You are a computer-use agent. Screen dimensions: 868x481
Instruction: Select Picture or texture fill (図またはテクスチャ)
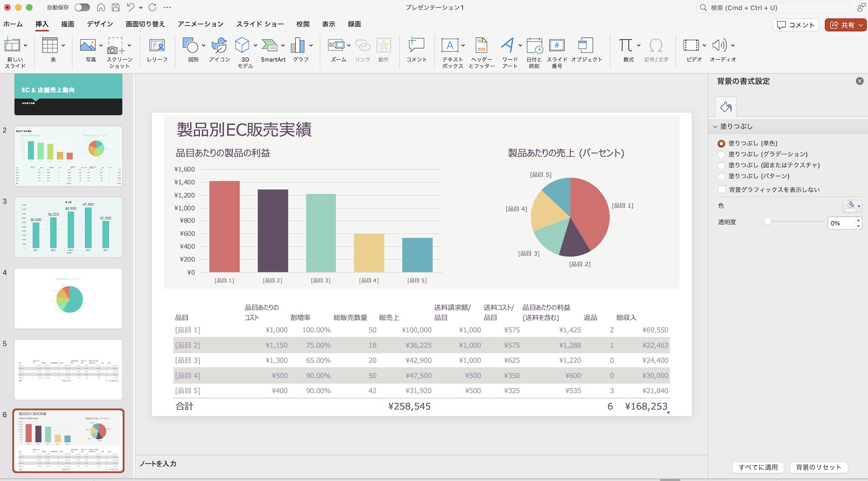[x=721, y=165]
